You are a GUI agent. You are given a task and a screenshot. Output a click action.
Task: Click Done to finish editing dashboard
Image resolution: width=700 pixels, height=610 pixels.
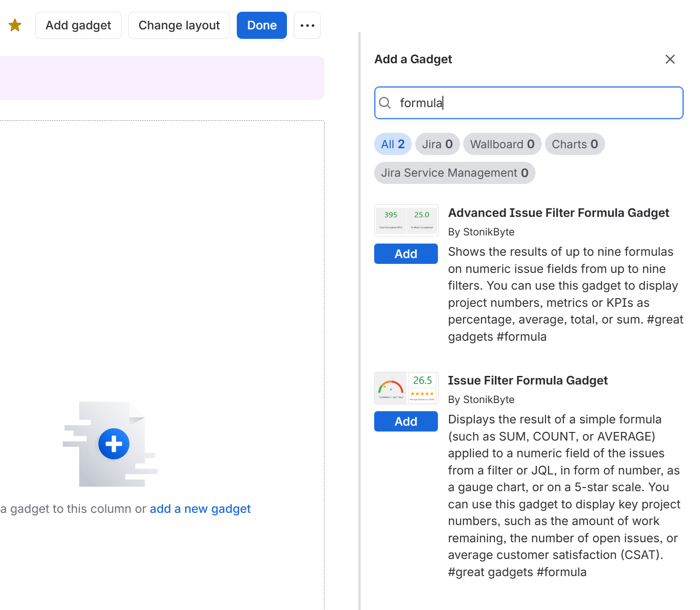click(x=262, y=25)
